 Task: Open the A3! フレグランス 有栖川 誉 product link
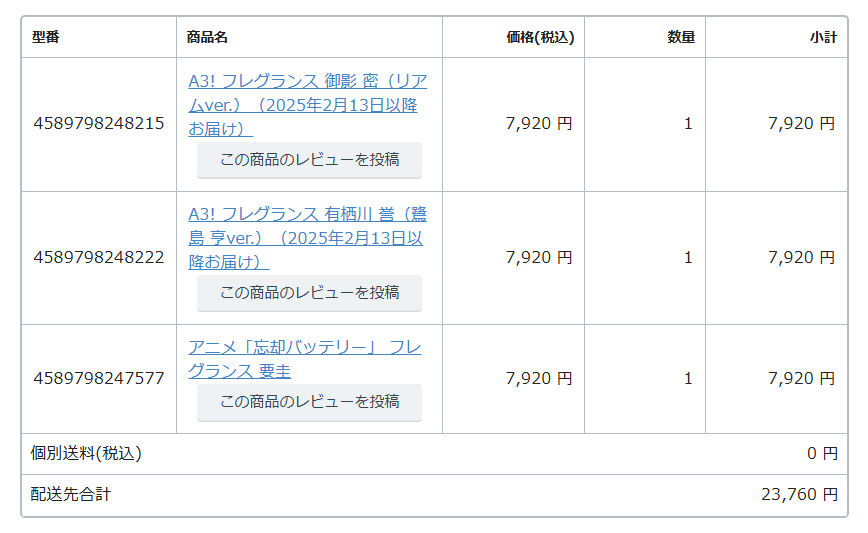click(x=307, y=238)
